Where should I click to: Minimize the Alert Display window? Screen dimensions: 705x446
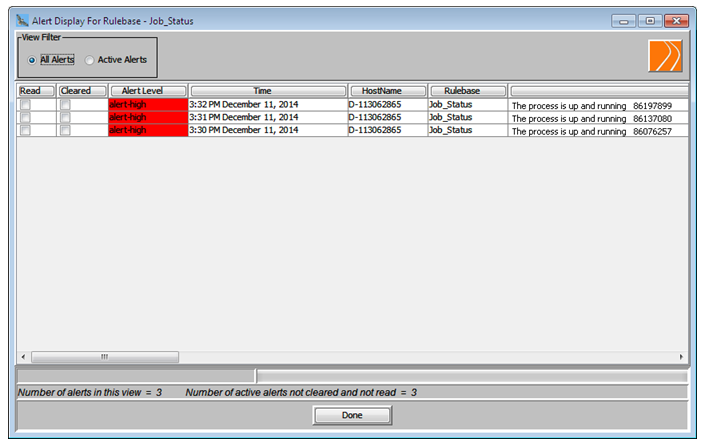pyautogui.click(x=623, y=21)
